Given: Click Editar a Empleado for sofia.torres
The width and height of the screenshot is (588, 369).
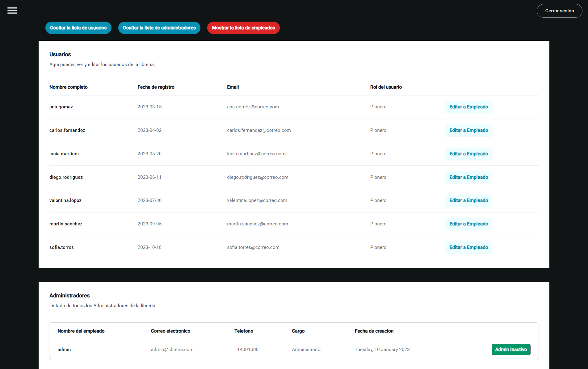Looking at the screenshot, I should (469, 247).
